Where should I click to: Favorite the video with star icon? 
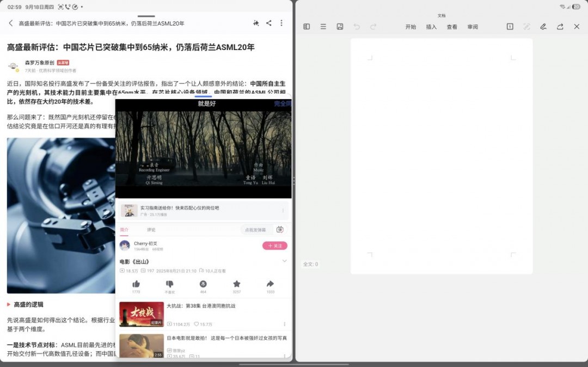tap(237, 284)
